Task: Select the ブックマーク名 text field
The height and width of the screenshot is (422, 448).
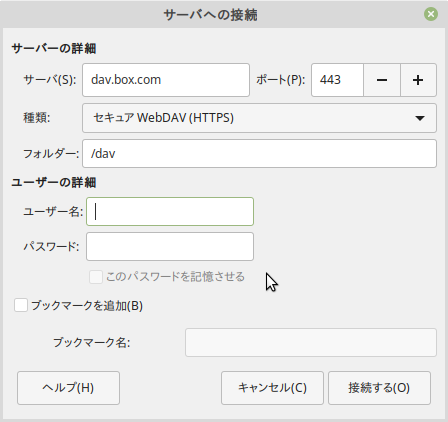Action: (x=311, y=343)
